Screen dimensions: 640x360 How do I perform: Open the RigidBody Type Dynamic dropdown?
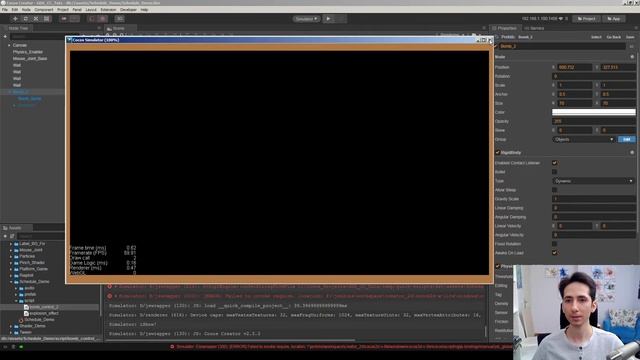(593, 181)
